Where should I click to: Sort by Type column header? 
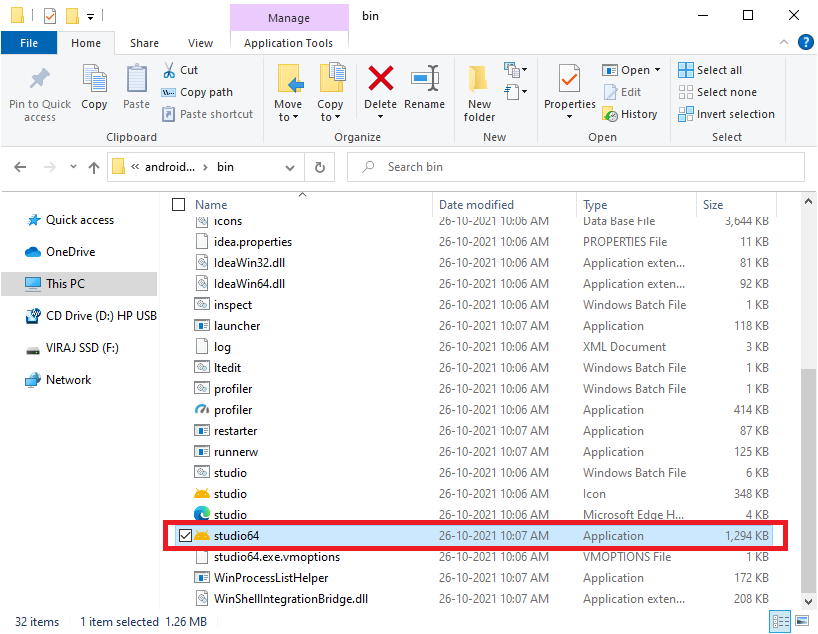coord(595,205)
